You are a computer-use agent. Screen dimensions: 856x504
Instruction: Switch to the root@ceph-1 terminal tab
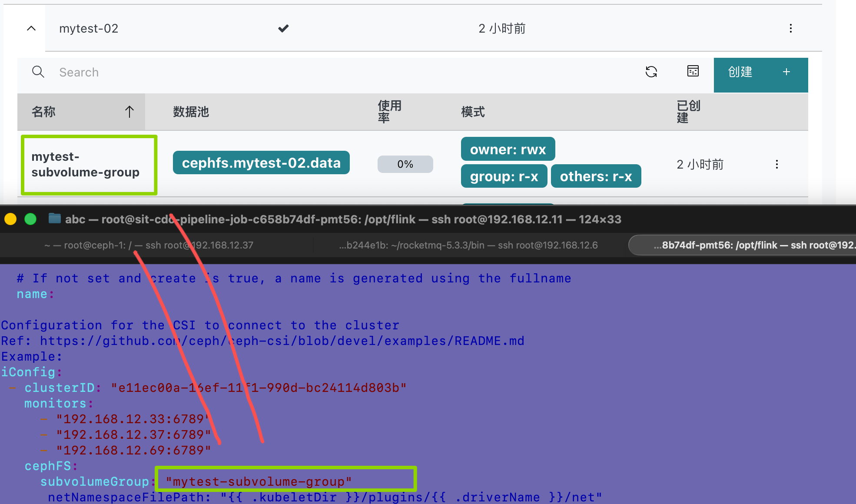click(x=149, y=245)
